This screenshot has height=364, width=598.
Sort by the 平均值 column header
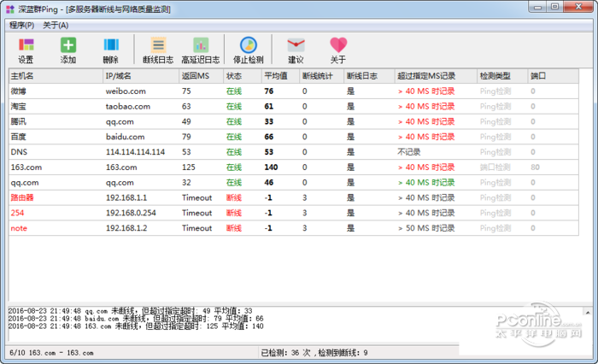coord(280,76)
